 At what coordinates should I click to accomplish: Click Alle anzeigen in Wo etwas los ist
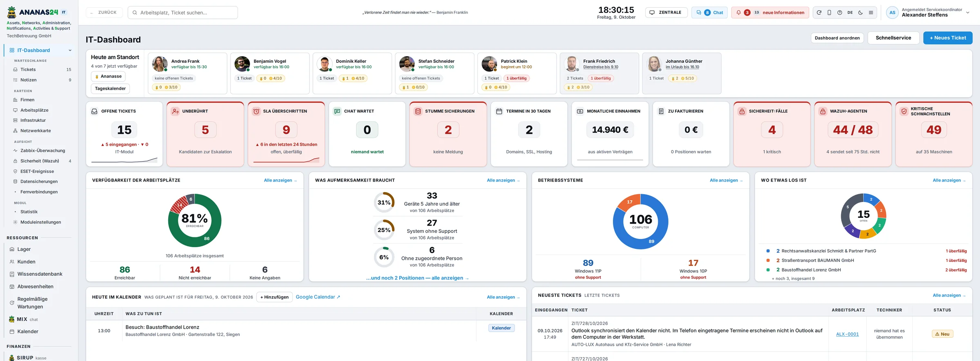pos(949,180)
